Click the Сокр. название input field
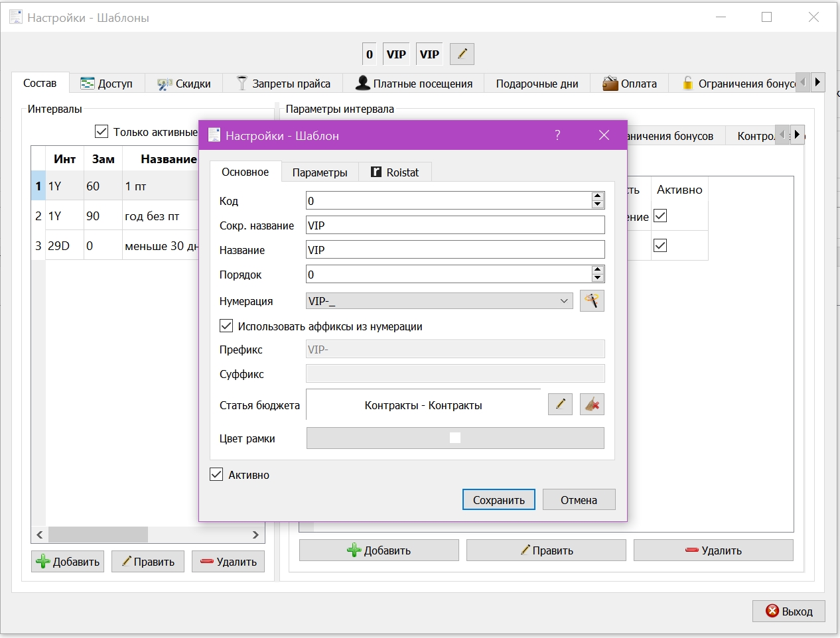Viewport: 840px width, 638px height. (455, 225)
